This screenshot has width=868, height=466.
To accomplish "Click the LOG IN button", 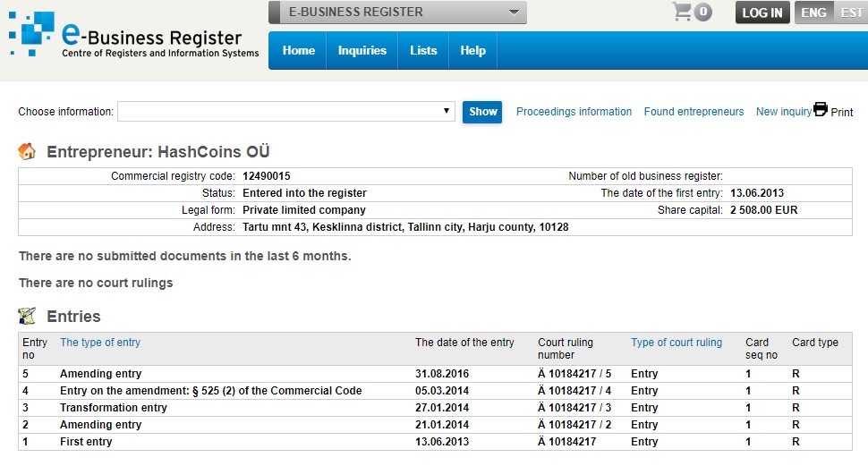I will [762, 13].
